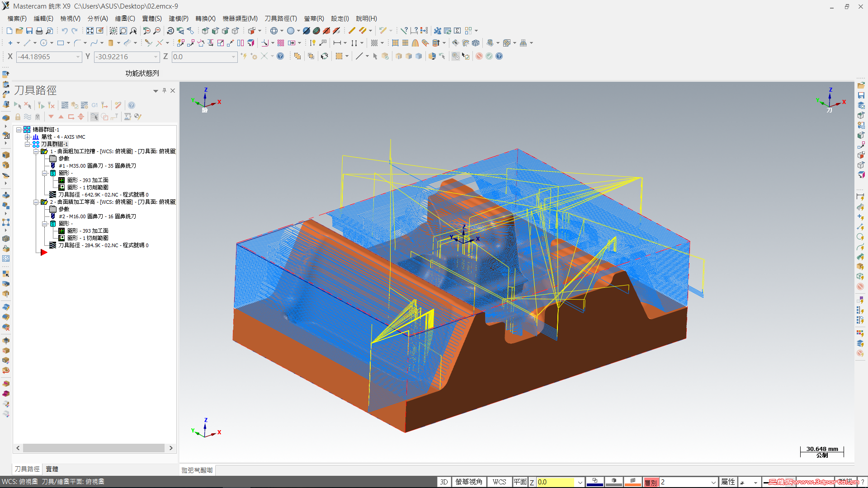Click the orange surface color swatch
The image size is (868, 488).
click(x=632, y=482)
